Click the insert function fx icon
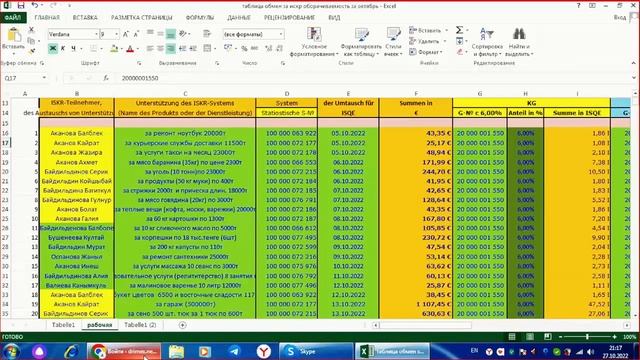The height and width of the screenshot is (360, 640). pyautogui.click(x=106, y=78)
